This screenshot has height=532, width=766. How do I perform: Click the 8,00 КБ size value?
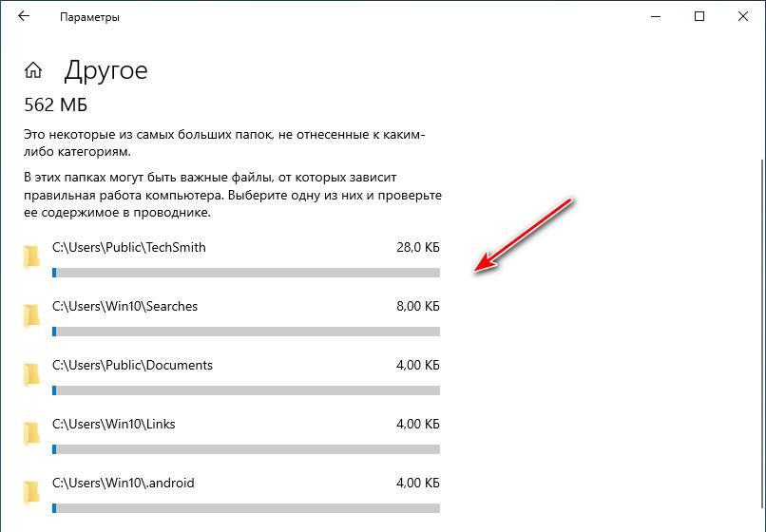point(418,307)
